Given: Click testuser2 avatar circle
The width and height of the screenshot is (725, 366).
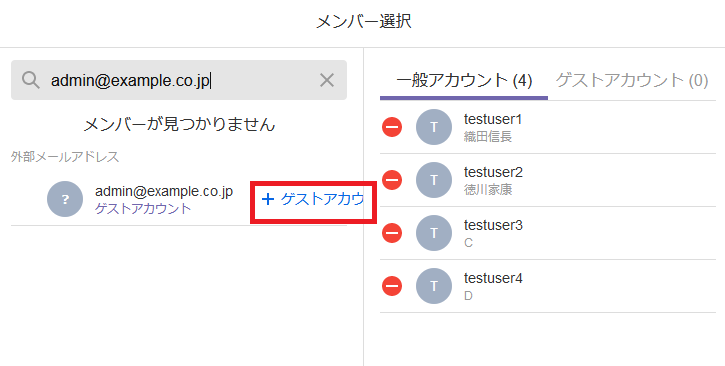Looking at the screenshot, I should click(x=434, y=180).
